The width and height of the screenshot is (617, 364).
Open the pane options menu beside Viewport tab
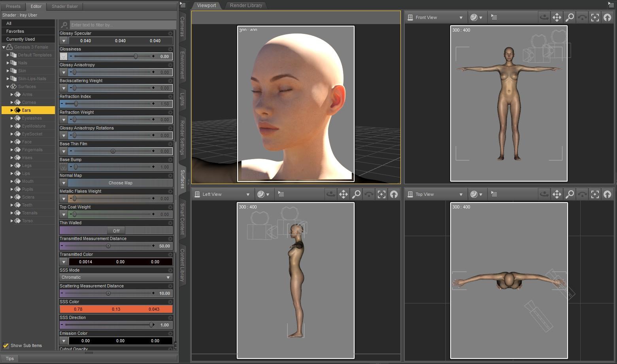(183, 5)
